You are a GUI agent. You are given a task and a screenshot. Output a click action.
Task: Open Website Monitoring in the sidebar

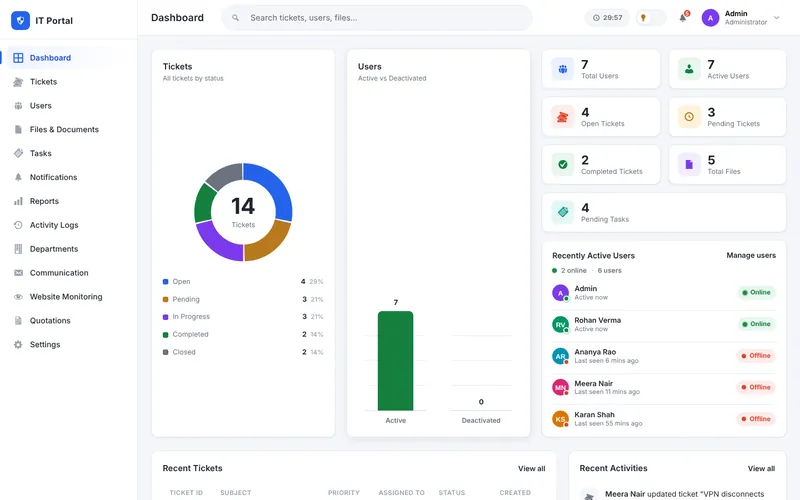click(x=66, y=296)
